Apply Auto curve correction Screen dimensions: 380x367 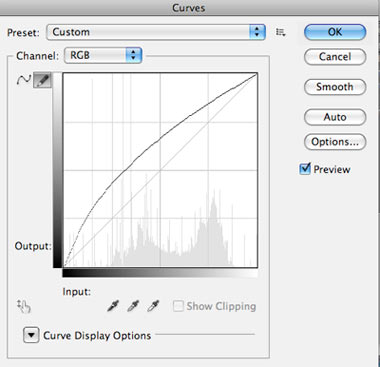point(335,117)
